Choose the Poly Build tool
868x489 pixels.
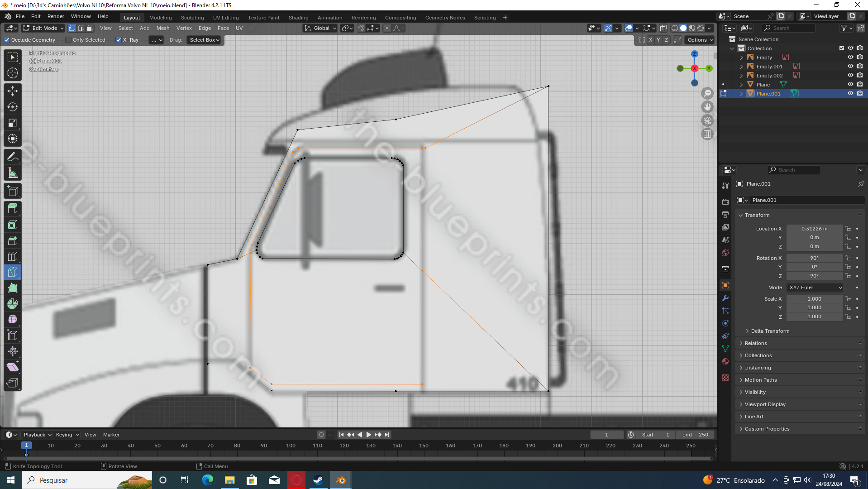tap(13, 288)
